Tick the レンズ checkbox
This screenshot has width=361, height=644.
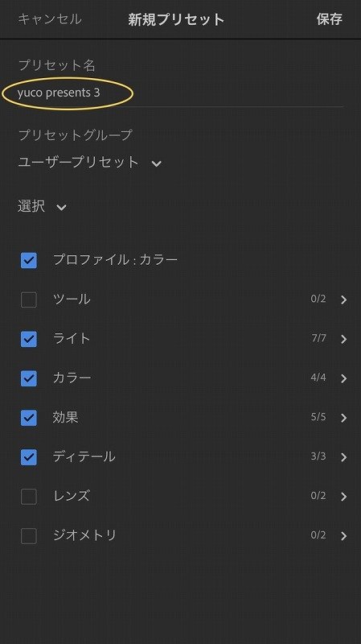click(x=29, y=497)
